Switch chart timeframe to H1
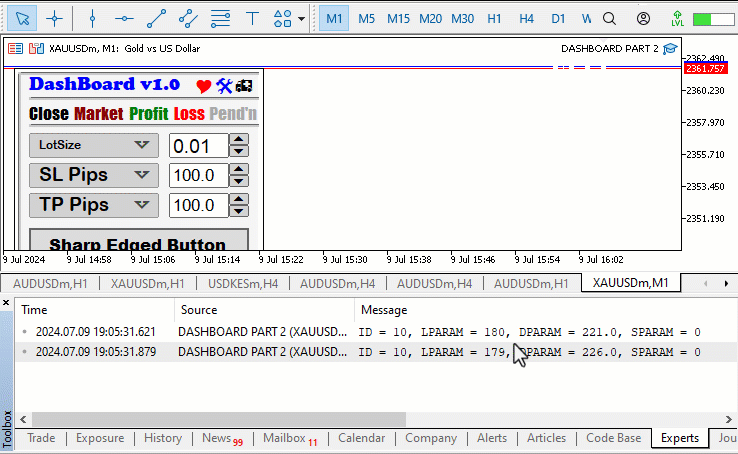 (x=494, y=18)
